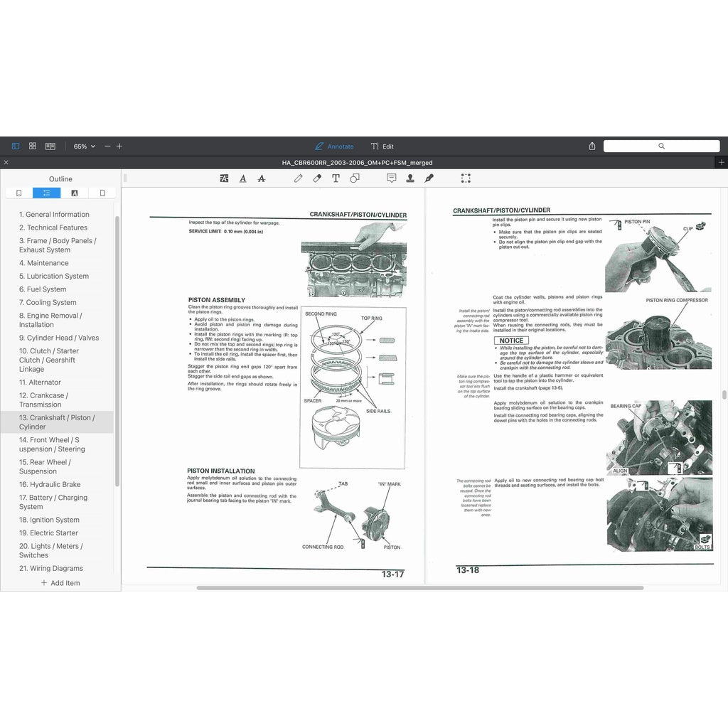Select the highlight text tool
Viewport: 728px width, 728px height.
coord(225,178)
